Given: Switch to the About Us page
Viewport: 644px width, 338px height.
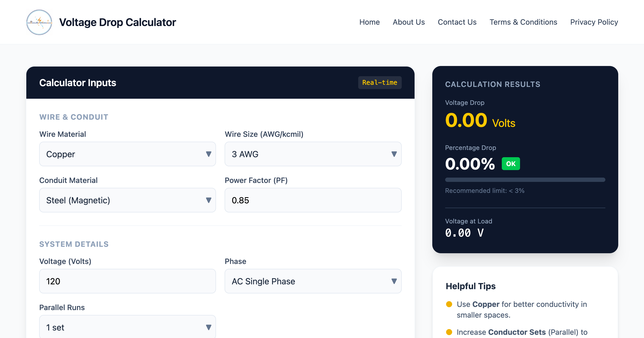Looking at the screenshot, I should click(x=408, y=22).
